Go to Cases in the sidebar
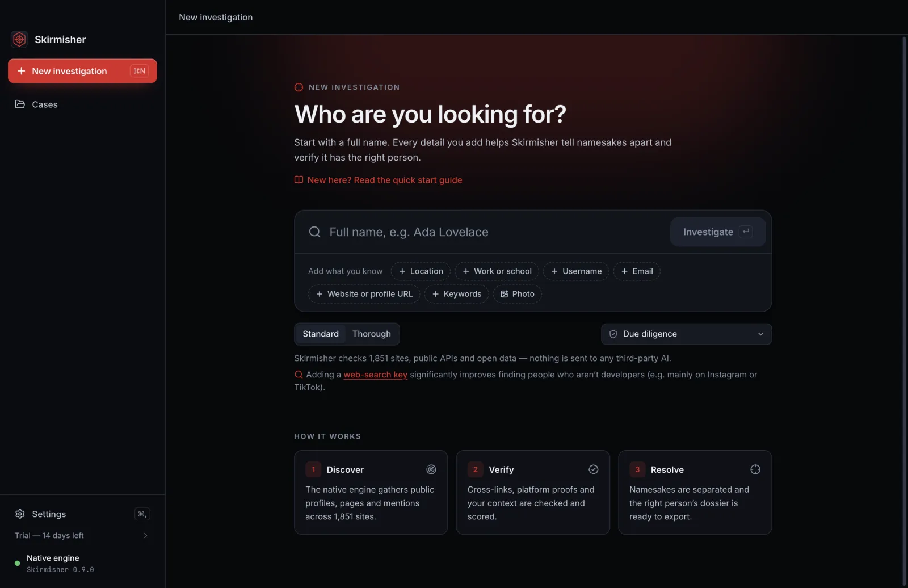 point(82,104)
